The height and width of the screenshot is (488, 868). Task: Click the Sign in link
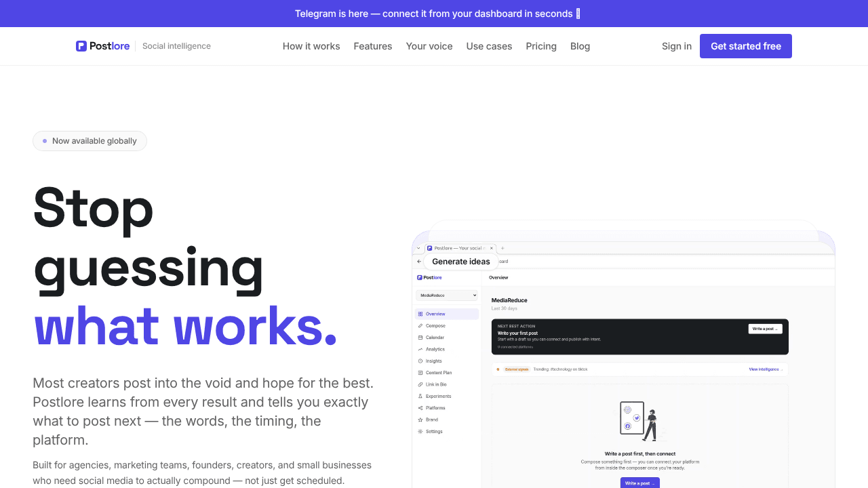677,46
